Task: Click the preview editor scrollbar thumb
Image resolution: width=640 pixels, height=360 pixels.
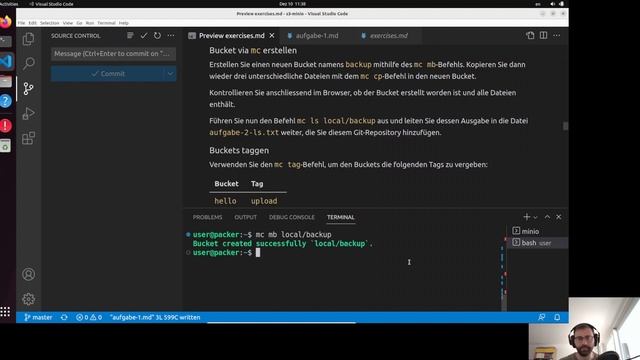Action: coord(565,126)
